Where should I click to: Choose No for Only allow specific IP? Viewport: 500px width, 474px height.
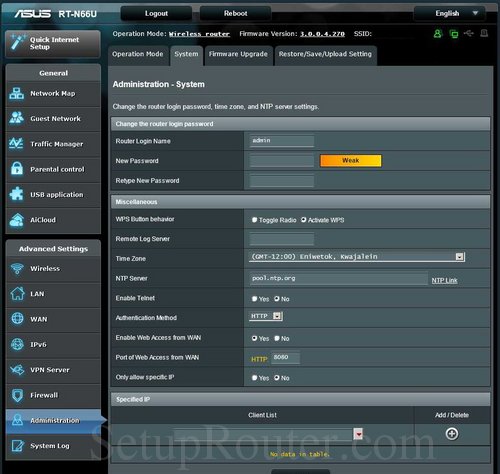(x=277, y=378)
